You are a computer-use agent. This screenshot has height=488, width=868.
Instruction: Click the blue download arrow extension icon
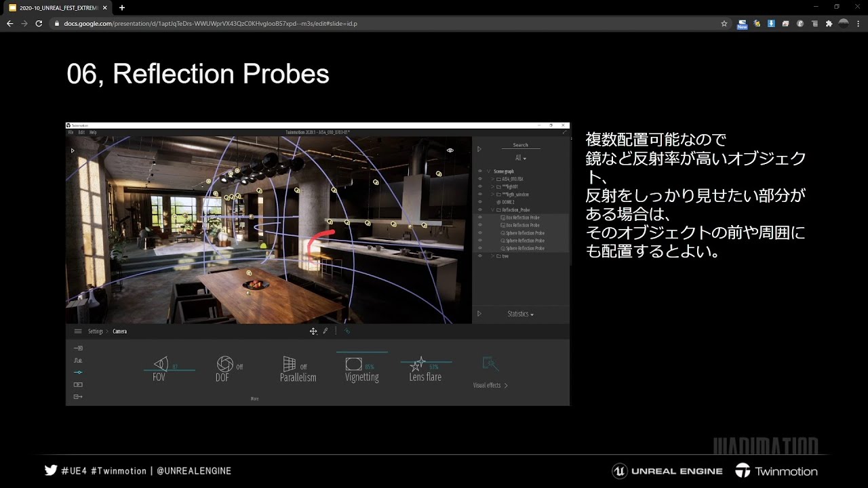pos(771,23)
